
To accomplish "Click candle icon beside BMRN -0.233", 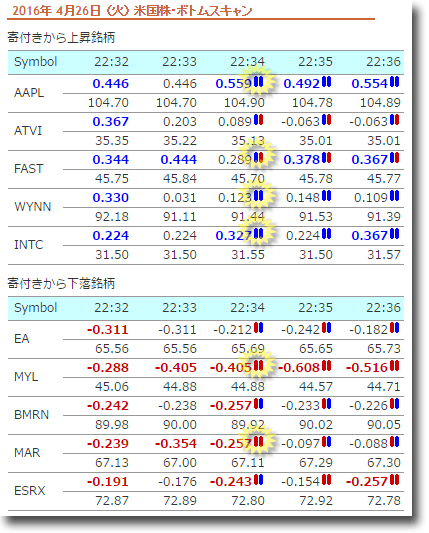I will [x=326, y=404].
